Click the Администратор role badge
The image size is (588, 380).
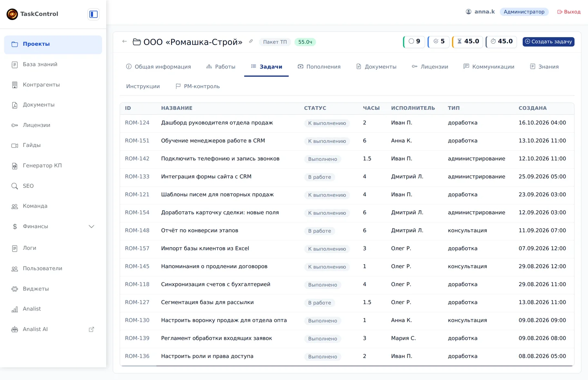pyautogui.click(x=524, y=12)
